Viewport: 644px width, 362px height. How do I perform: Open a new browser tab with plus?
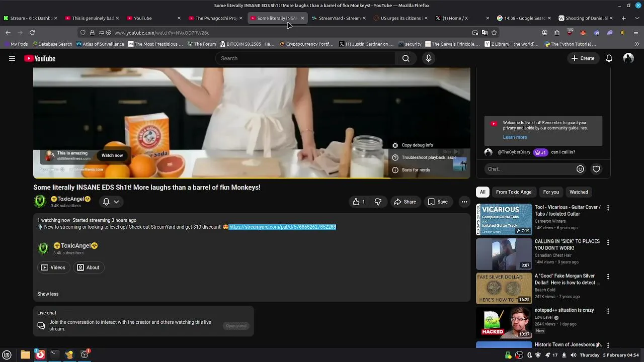[623, 18]
